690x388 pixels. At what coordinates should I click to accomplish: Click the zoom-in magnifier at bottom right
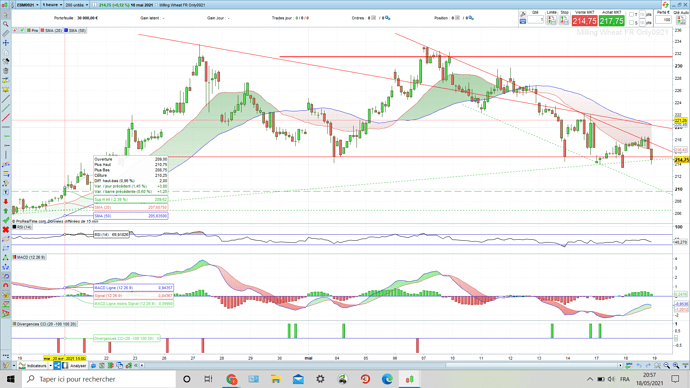point(676,365)
